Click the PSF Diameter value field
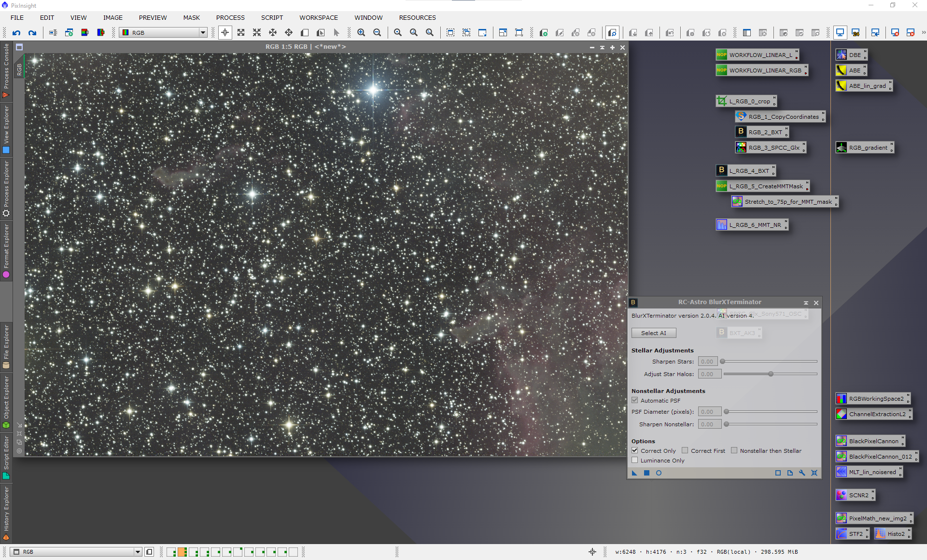Viewport: 927px width, 560px height. click(x=709, y=411)
